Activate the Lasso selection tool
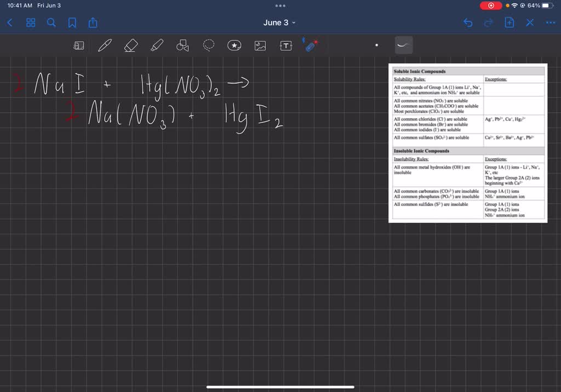Screen dimensions: 561x392 pos(208,45)
